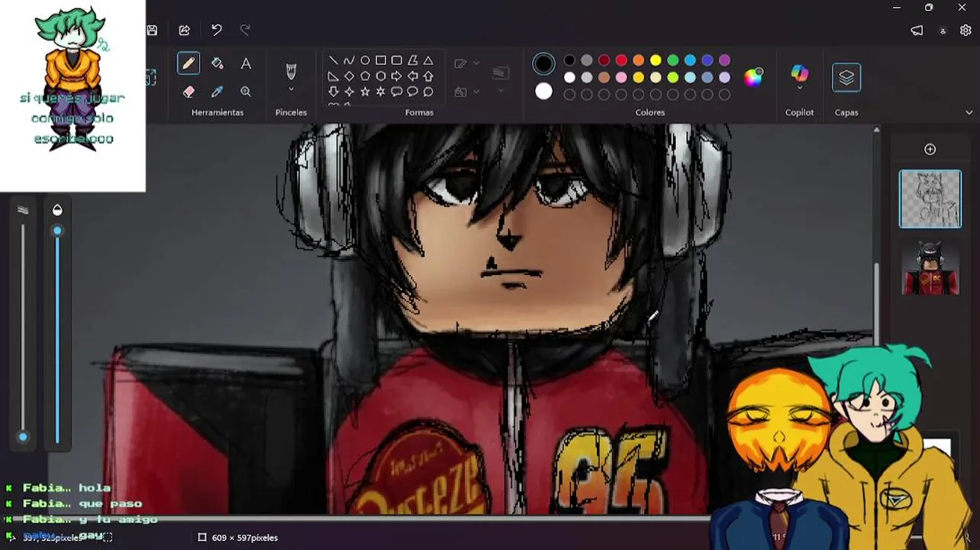Choose the Four-point star shape

[349, 92]
